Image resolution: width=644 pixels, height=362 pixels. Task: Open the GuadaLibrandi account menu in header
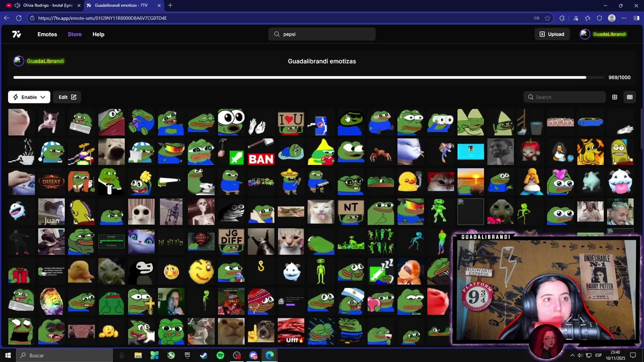[x=603, y=34]
